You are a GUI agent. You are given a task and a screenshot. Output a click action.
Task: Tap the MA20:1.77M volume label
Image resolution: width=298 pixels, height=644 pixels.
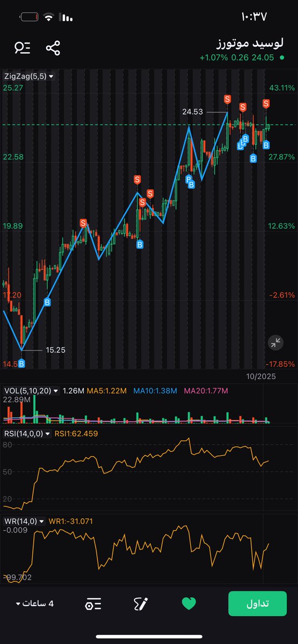click(206, 391)
